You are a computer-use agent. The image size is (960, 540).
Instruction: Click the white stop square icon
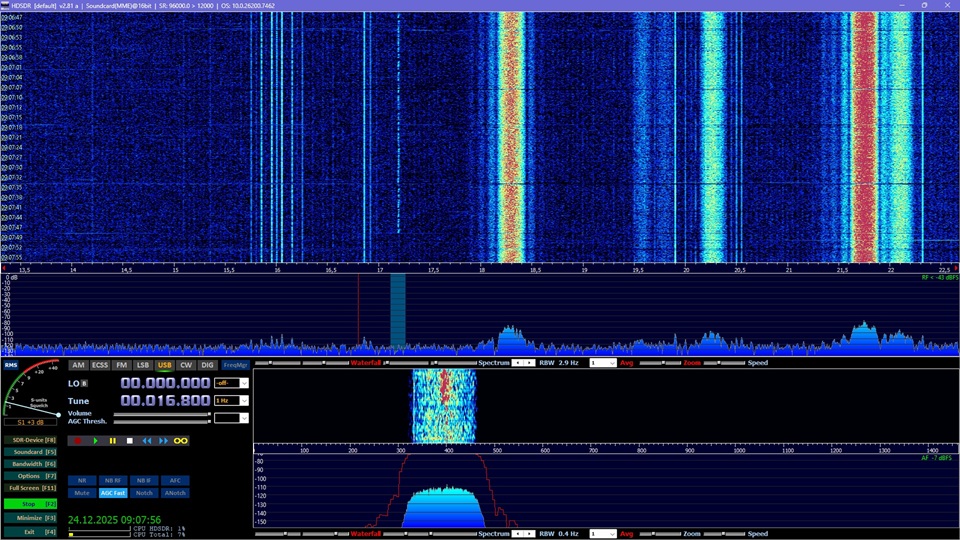click(129, 440)
